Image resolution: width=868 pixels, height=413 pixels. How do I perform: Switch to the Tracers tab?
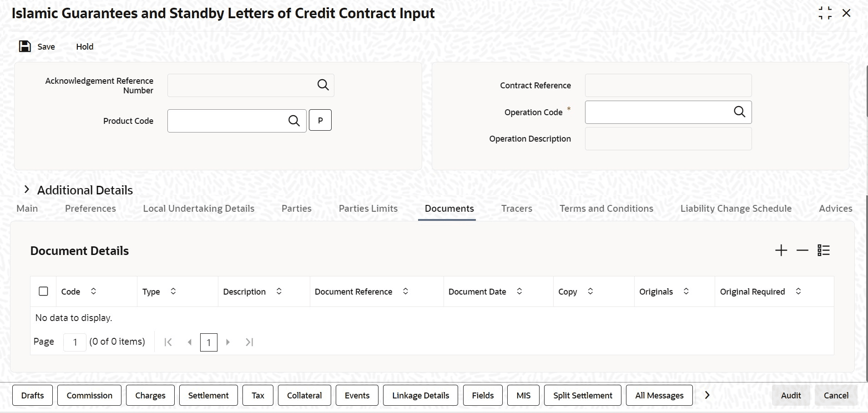click(517, 209)
